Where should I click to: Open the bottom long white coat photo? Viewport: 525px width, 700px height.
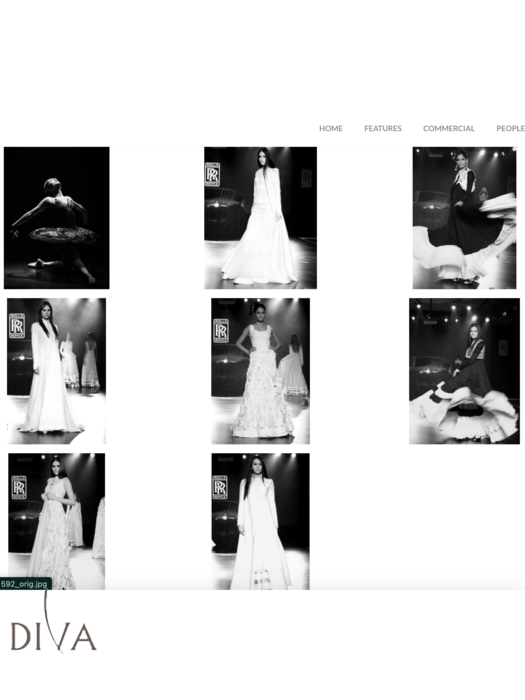point(260,521)
